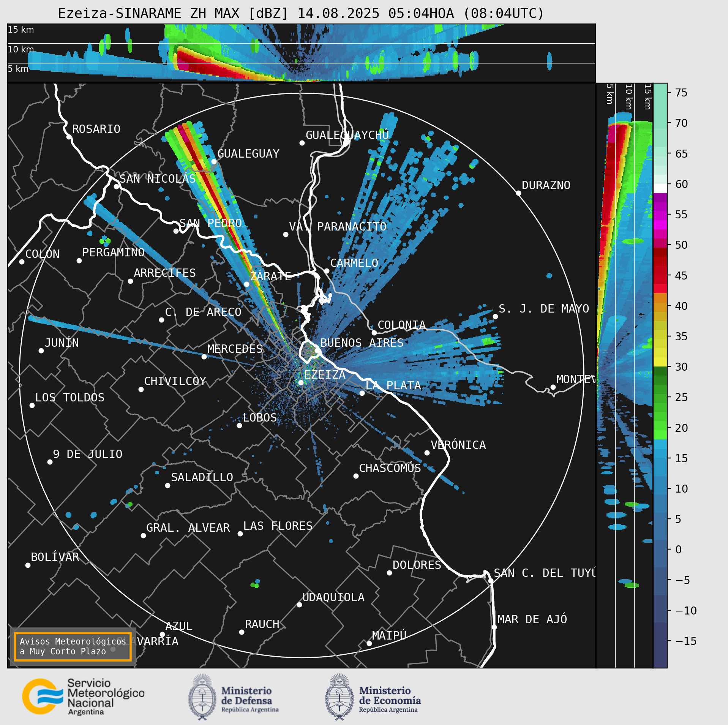Click the Ministerio de Defensa emblem
The height and width of the screenshot is (725, 728).
click(x=202, y=697)
